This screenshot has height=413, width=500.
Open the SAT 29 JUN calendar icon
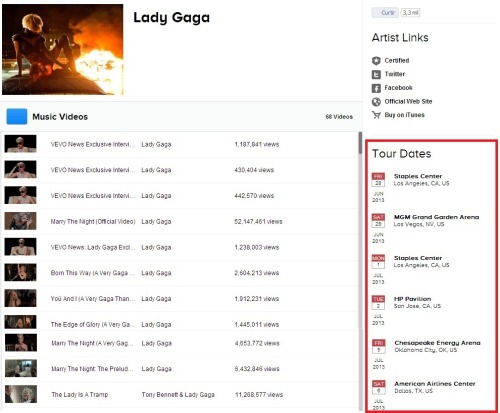click(378, 221)
